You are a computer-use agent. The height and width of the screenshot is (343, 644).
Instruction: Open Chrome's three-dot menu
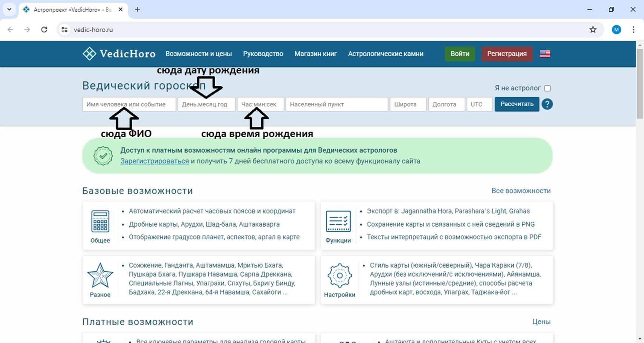click(633, 30)
